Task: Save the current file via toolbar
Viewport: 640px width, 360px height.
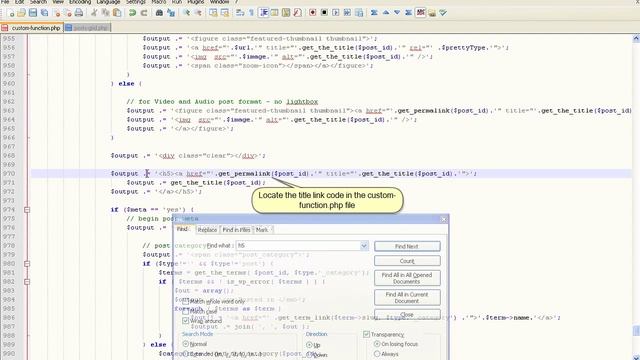Action: (x=33, y=13)
